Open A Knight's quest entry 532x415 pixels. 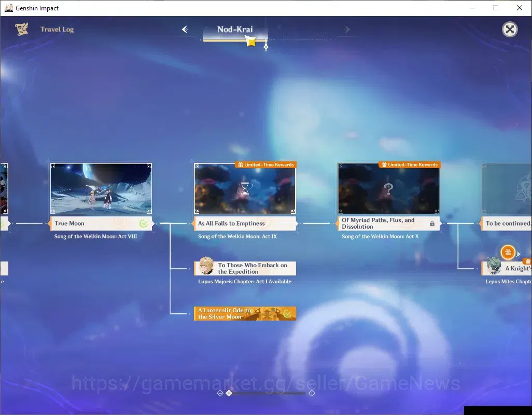click(507, 268)
